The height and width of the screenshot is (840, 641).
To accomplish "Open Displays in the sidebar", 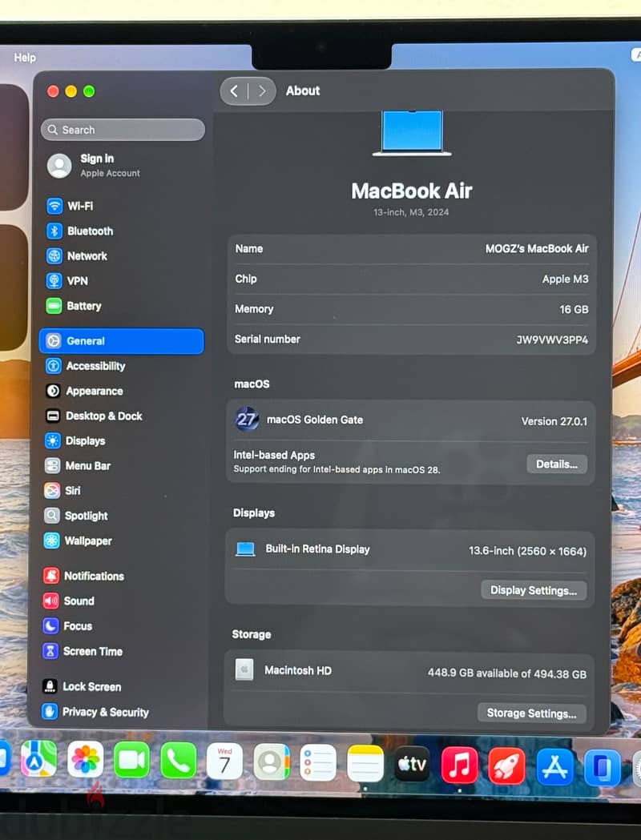I will pyautogui.click(x=75, y=441).
